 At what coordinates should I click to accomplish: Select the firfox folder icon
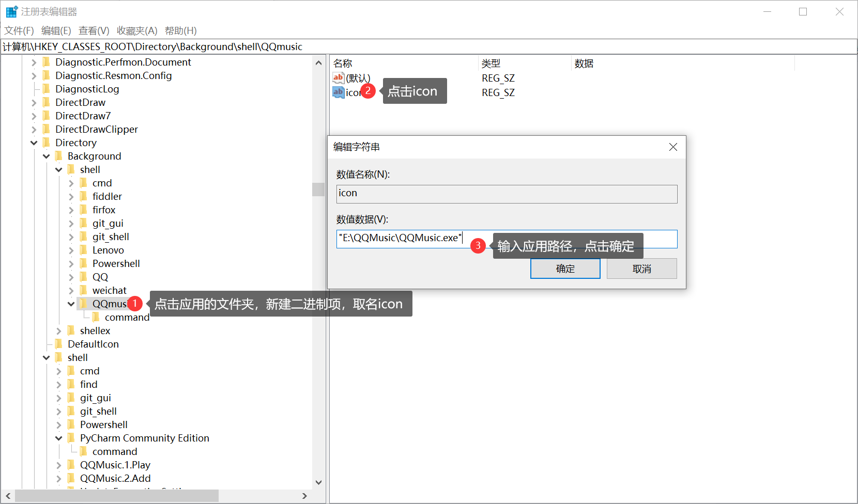click(x=83, y=210)
